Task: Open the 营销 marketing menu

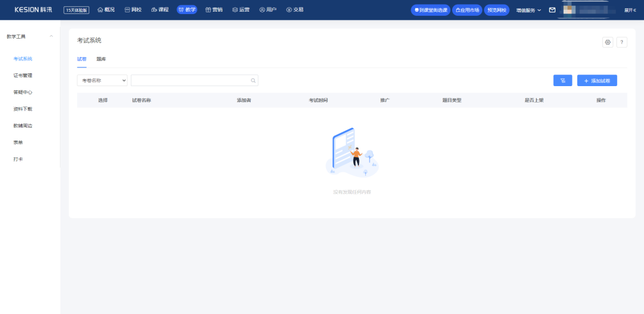Action: tap(214, 10)
